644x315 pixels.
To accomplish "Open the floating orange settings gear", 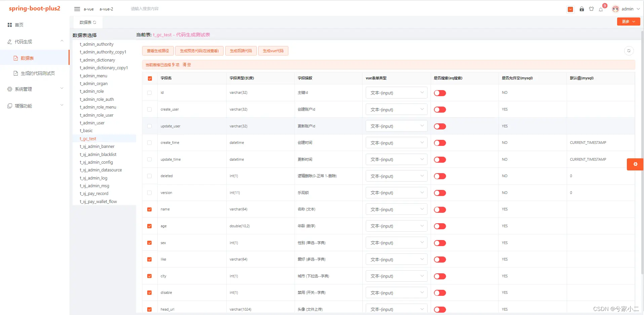I will point(635,164).
